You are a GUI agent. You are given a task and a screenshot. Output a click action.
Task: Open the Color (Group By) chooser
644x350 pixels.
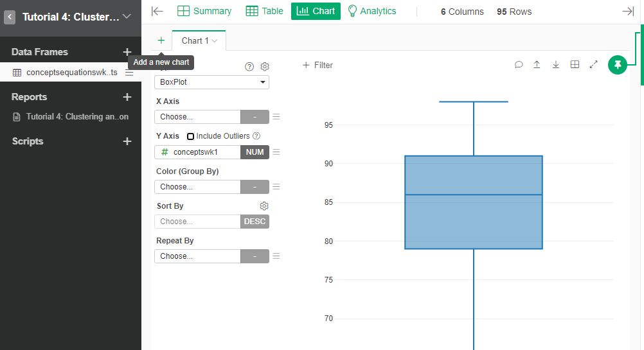197,187
